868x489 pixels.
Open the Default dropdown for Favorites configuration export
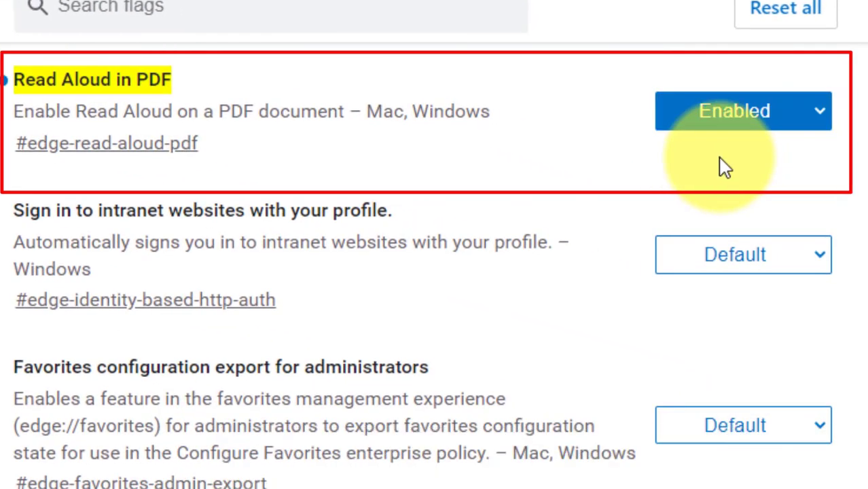[x=742, y=425]
